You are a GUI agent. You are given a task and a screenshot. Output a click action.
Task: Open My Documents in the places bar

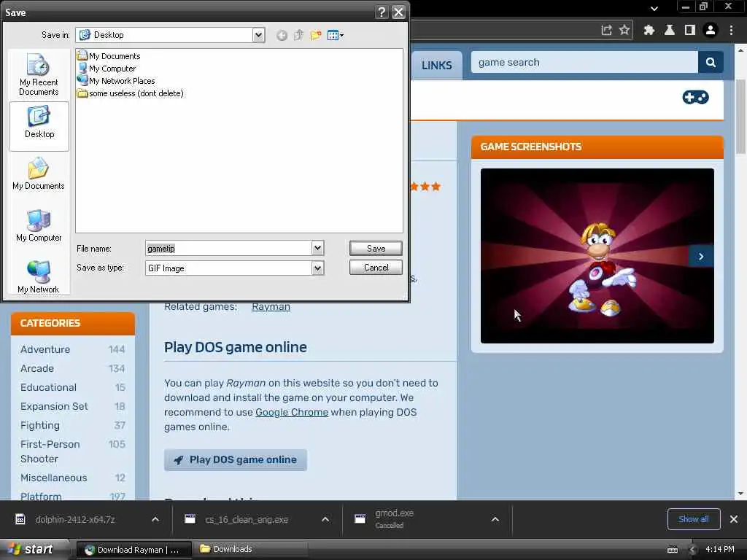pos(39,174)
